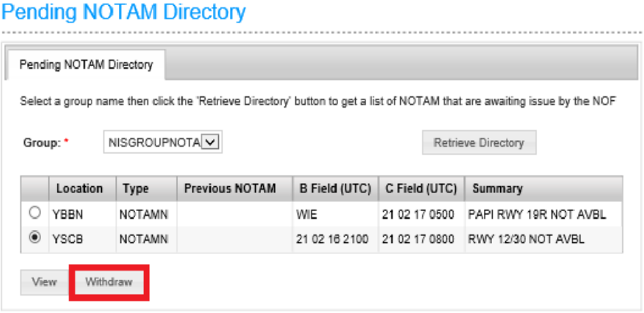Click the B Field (UTC) column header
This screenshot has width=644, height=313.
335,188
